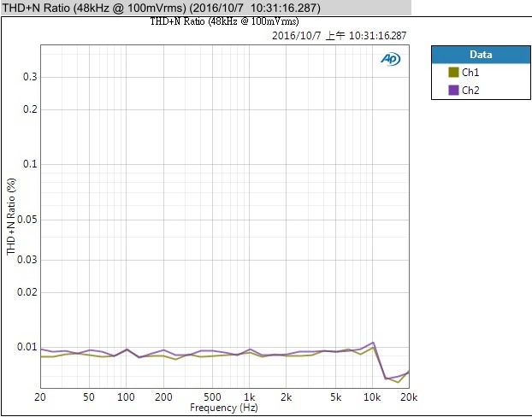The image size is (532, 417).
Task: Click the 100 x-axis tick label
Action: 126,396
